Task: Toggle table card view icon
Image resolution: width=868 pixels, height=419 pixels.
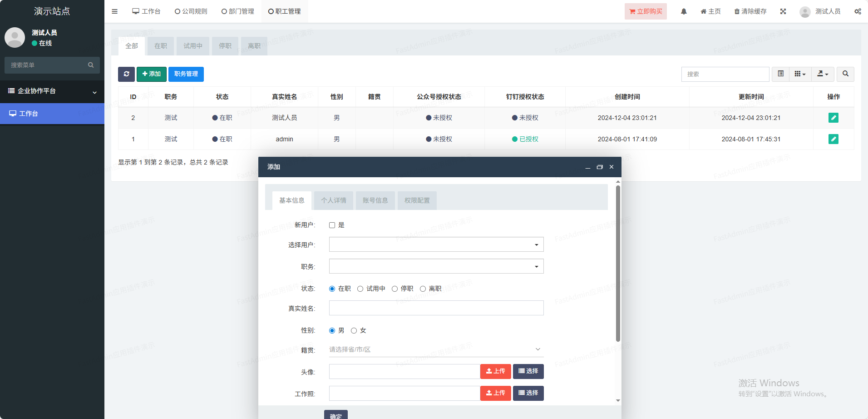Action: tap(781, 74)
